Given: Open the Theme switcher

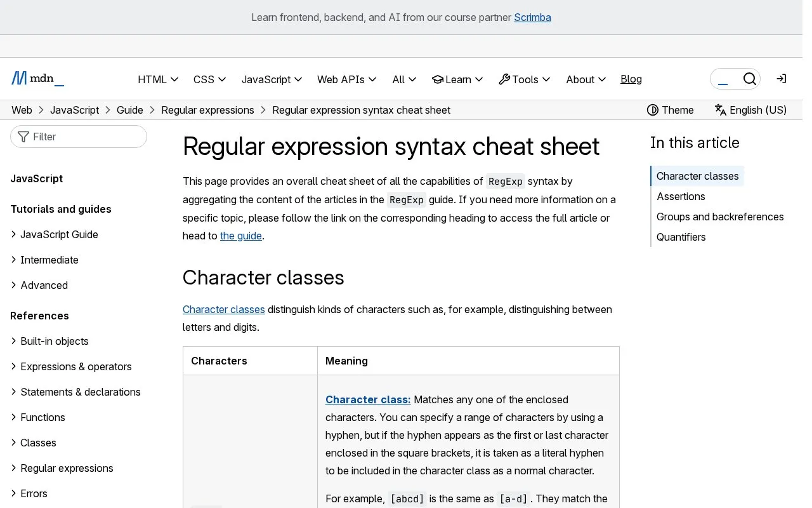Looking at the screenshot, I should pyautogui.click(x=670, y=110).
